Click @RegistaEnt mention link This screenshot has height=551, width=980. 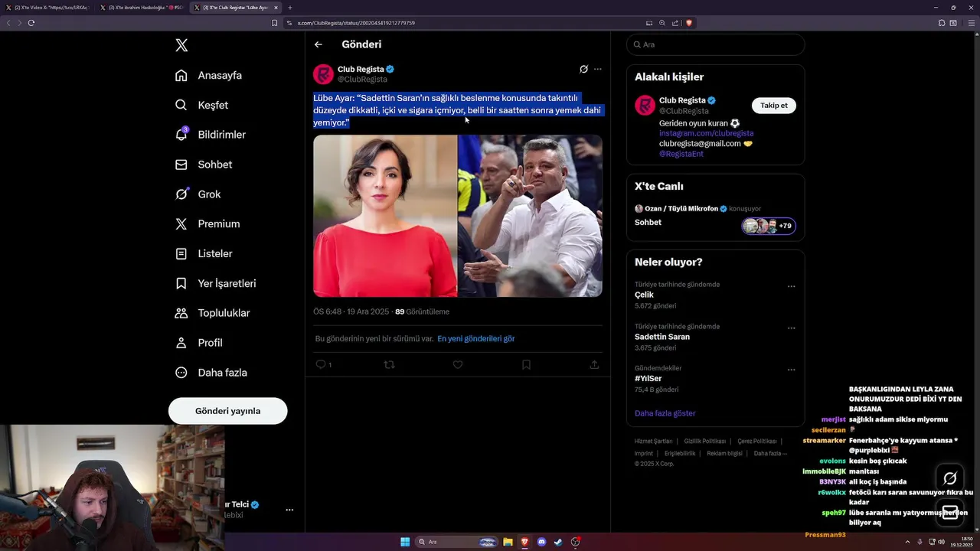tap(681, 154)
